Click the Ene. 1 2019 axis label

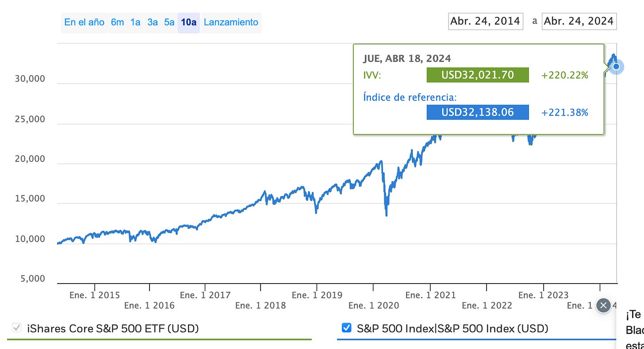click(x=317, y=295)
